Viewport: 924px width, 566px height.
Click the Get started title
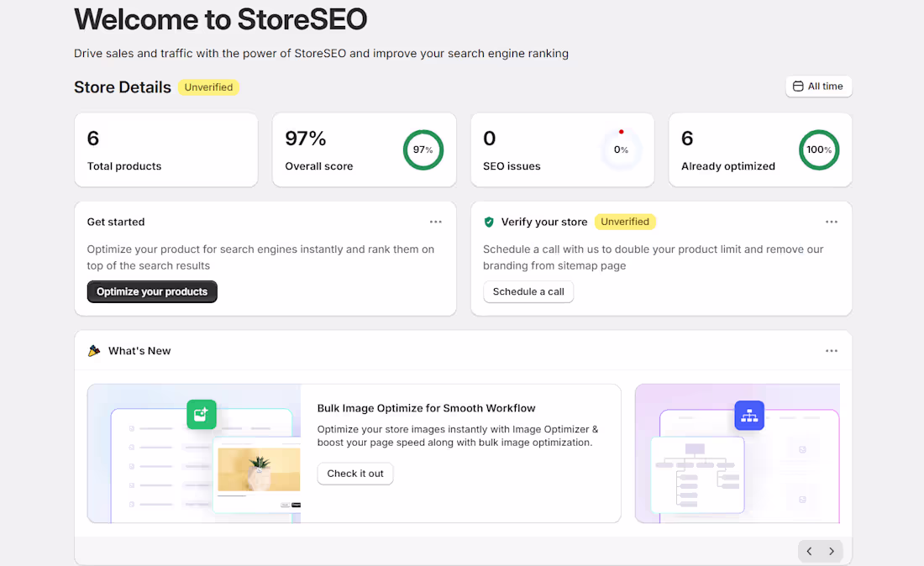[116, 222]
